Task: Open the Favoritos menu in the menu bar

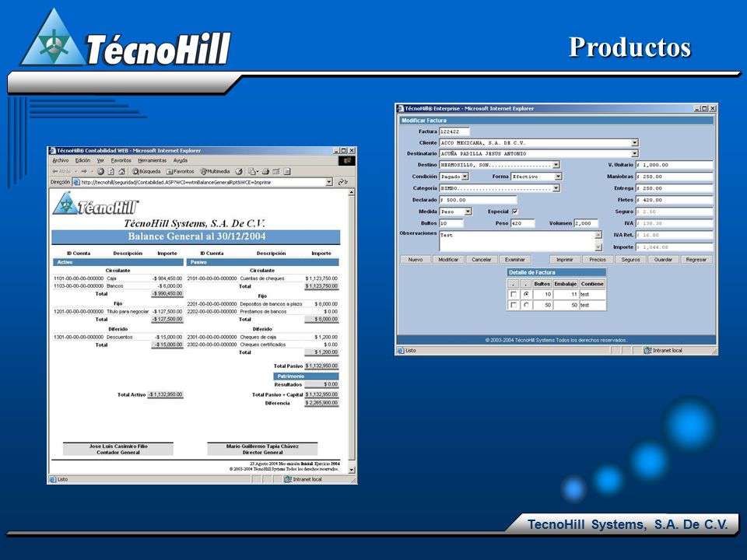Action: (121, 160)
